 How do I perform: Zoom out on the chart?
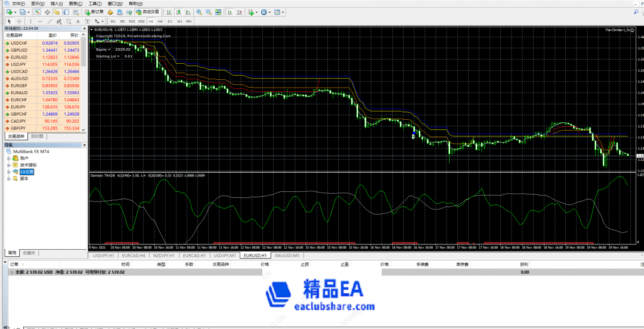point(209,13)
